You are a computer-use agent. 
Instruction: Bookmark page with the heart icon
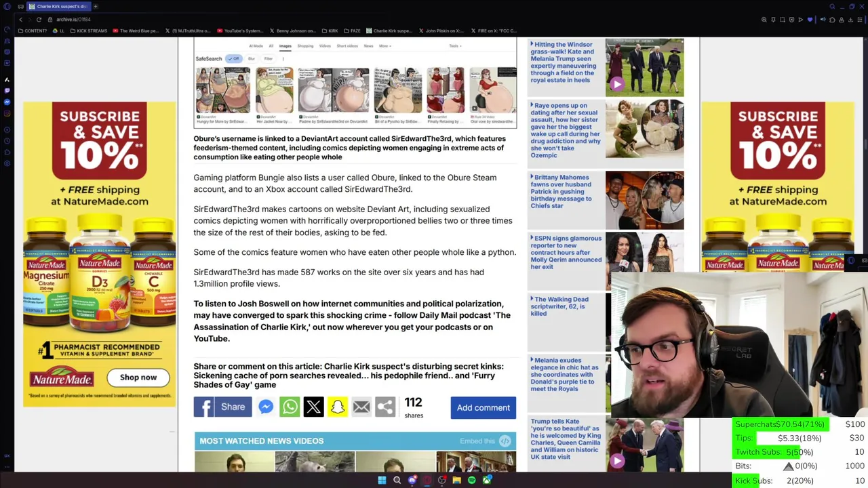click(810, 20)
